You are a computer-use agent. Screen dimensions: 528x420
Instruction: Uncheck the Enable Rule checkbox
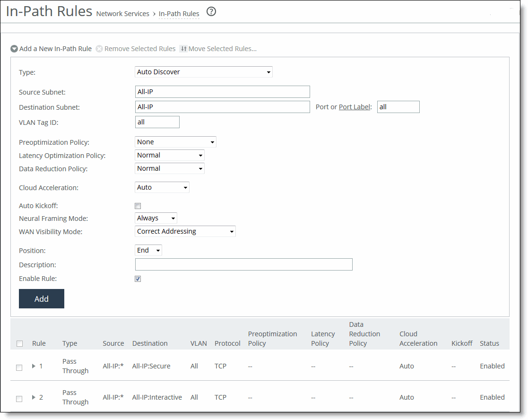[x=138, y=279]
